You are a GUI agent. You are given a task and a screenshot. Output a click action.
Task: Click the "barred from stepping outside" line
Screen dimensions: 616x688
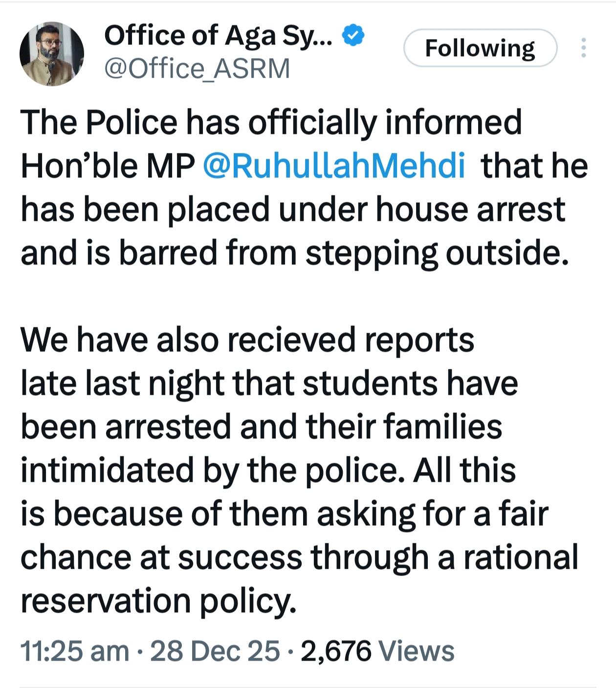click(x=294, y=253)
